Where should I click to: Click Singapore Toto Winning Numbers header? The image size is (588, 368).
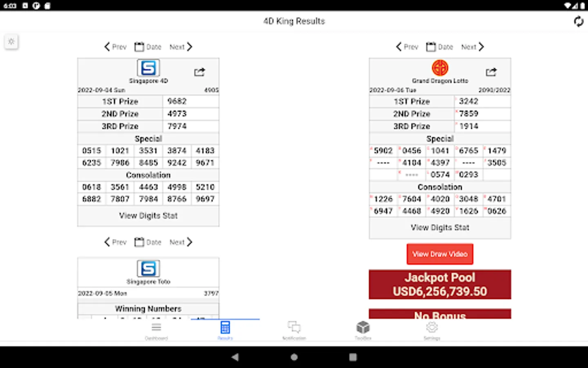coord(148,309)
